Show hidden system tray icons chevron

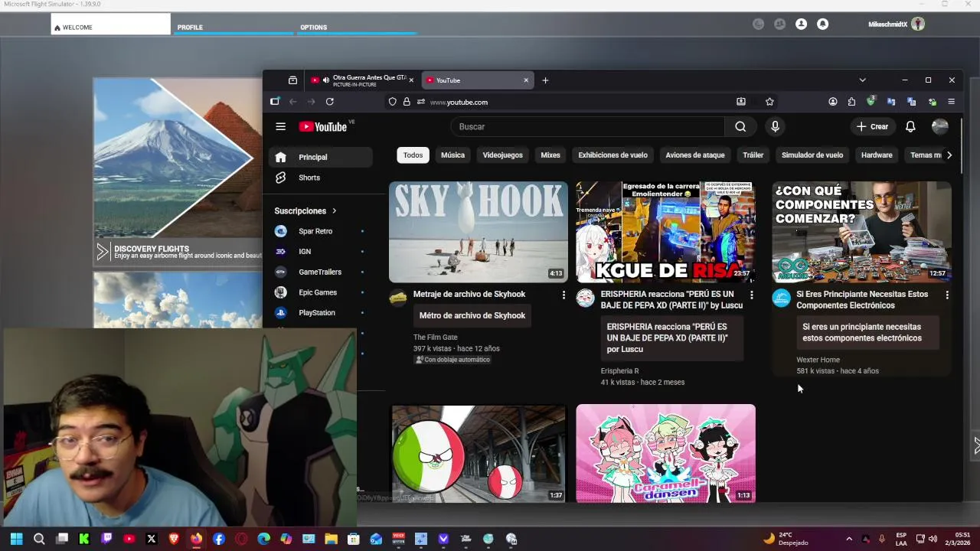(x=849, y=539)
